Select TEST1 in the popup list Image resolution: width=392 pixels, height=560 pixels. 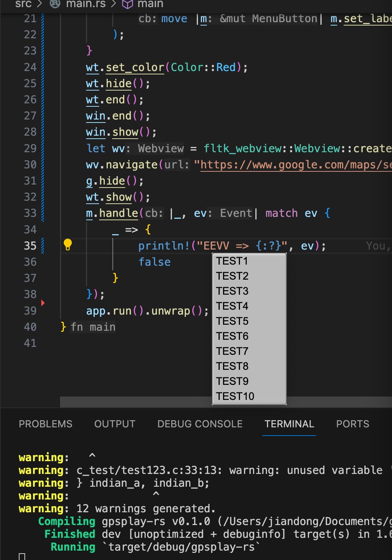click(x=232, y=261)
